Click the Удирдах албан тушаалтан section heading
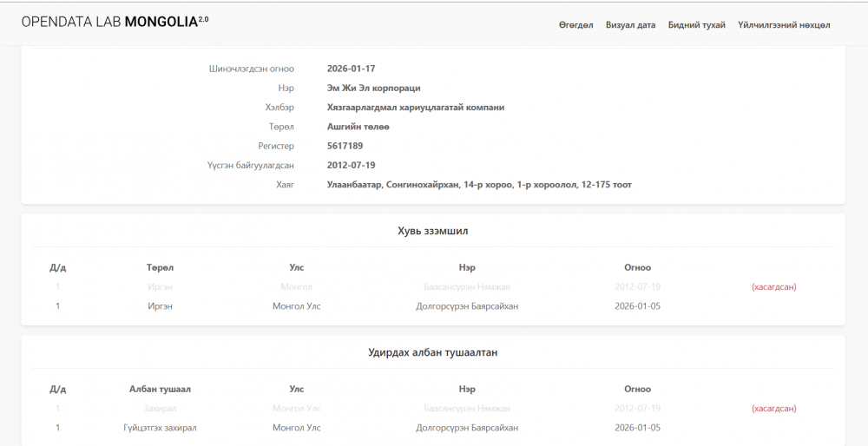The height and width of the screenshot is (446, 868). 432,352
